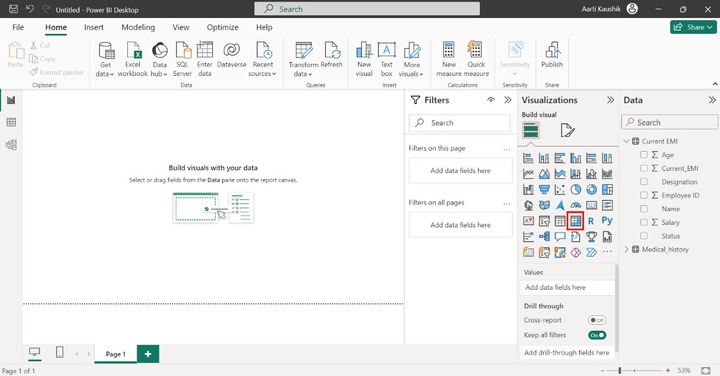The width and height of the screenshot is (720, 376).
Task: Add a Q&A speech bubble visual
Action: point(560,237)
